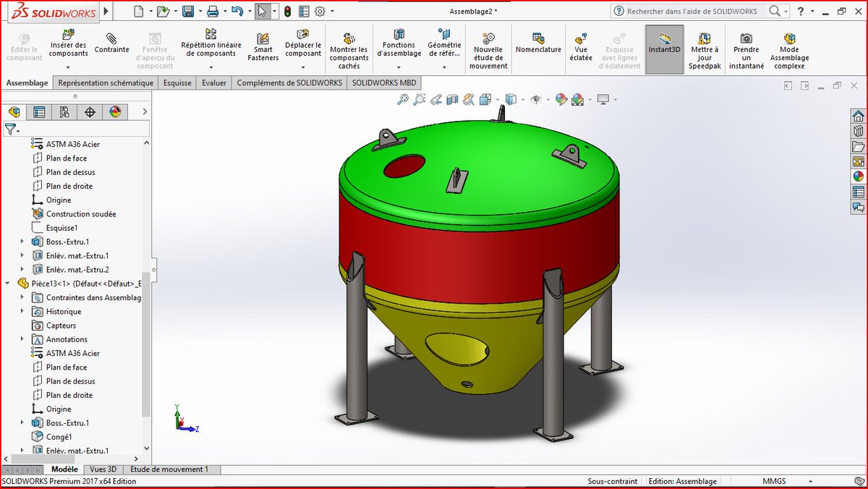The height and width of the screenshot is (489, 868).
Task: Open the Etude de mouvement 1 tab
Action: coord(169,469)
